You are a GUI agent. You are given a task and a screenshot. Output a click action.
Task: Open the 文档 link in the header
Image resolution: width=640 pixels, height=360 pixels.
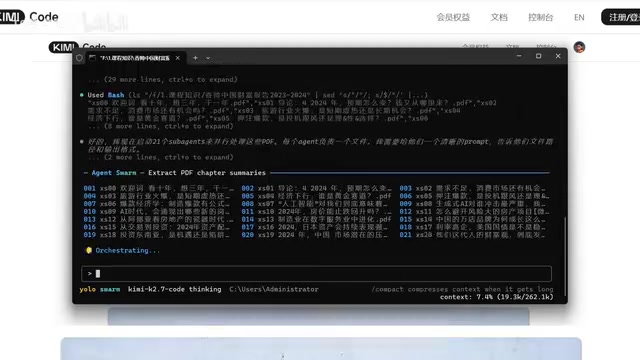(x=499, y=17)
